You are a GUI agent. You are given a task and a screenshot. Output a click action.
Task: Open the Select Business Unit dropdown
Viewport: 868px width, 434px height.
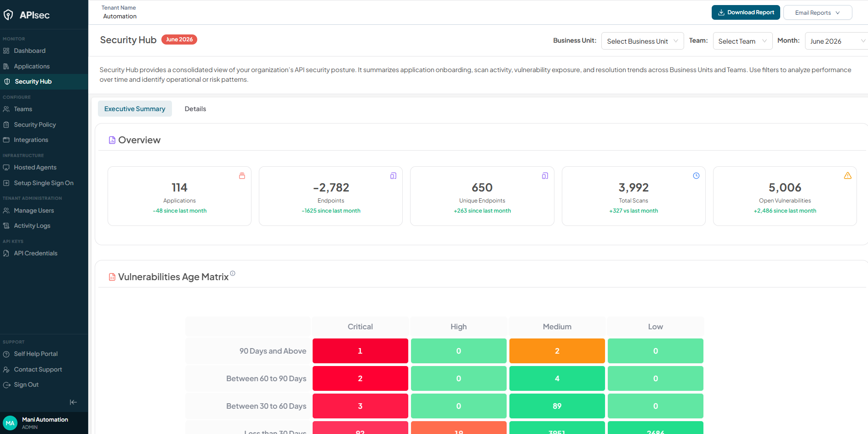click(642, 41)
